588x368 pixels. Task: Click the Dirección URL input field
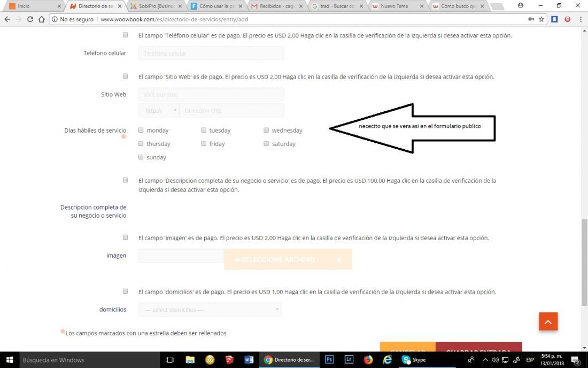tap(232, 111)
